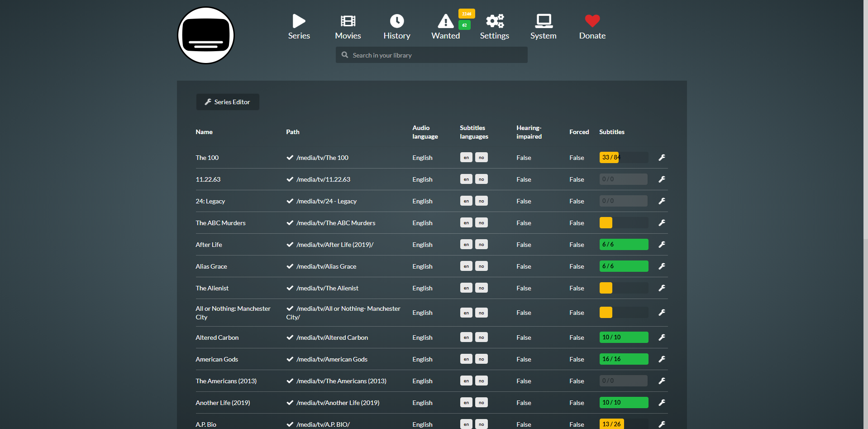
Task: Click the Donate heart icon
Action: (592, 21)
